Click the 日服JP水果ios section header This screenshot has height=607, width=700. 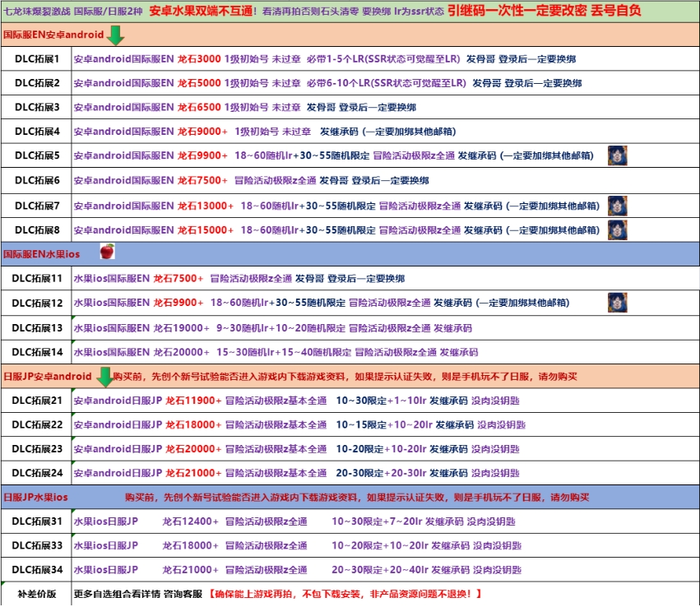coord(35,498)
